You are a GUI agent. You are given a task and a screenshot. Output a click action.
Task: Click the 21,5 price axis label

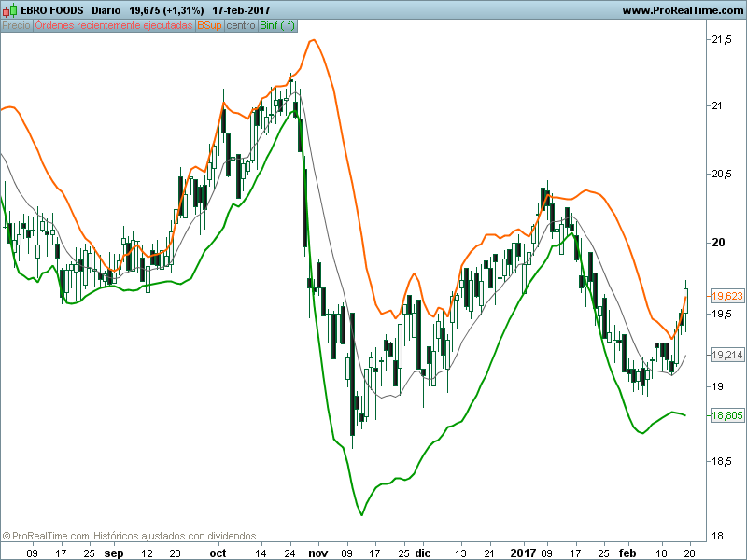pyautogui.click(x=722, y=40)
